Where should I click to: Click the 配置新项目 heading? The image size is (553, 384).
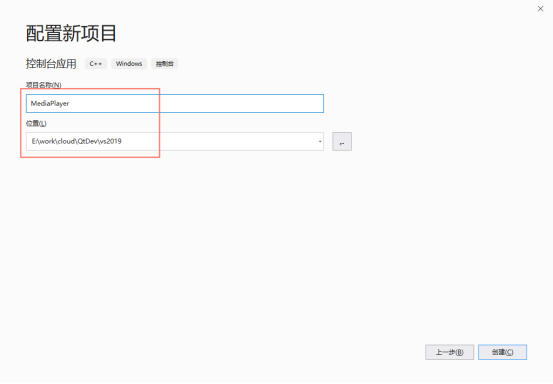coord(71,33)
